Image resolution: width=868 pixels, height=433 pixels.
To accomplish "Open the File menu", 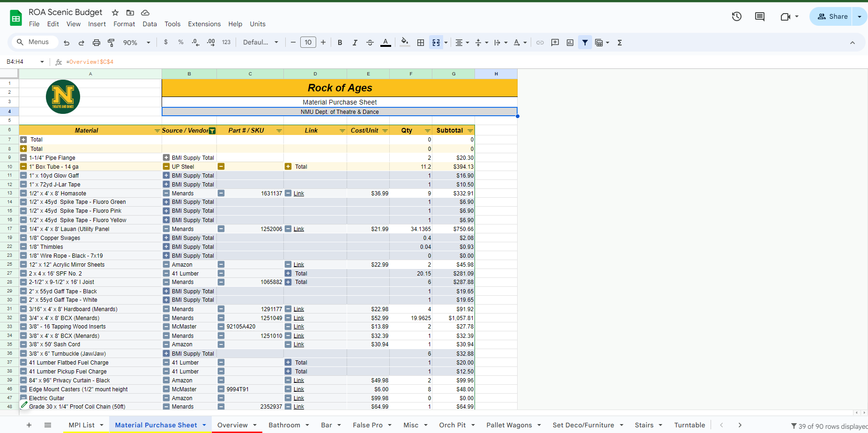I will pyautogui.click(x=34, y=24).
